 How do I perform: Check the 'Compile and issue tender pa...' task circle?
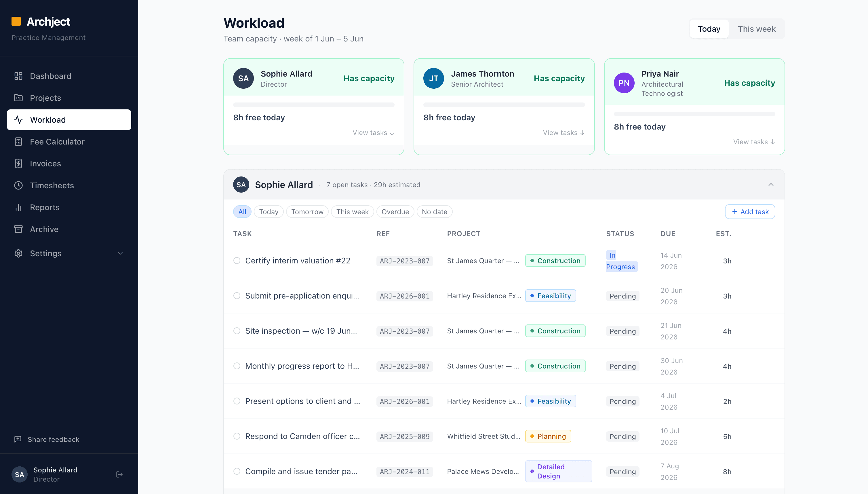(237, 471)
